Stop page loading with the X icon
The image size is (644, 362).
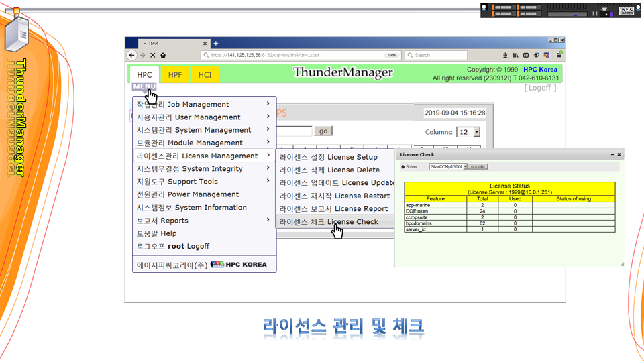(153, 56)
